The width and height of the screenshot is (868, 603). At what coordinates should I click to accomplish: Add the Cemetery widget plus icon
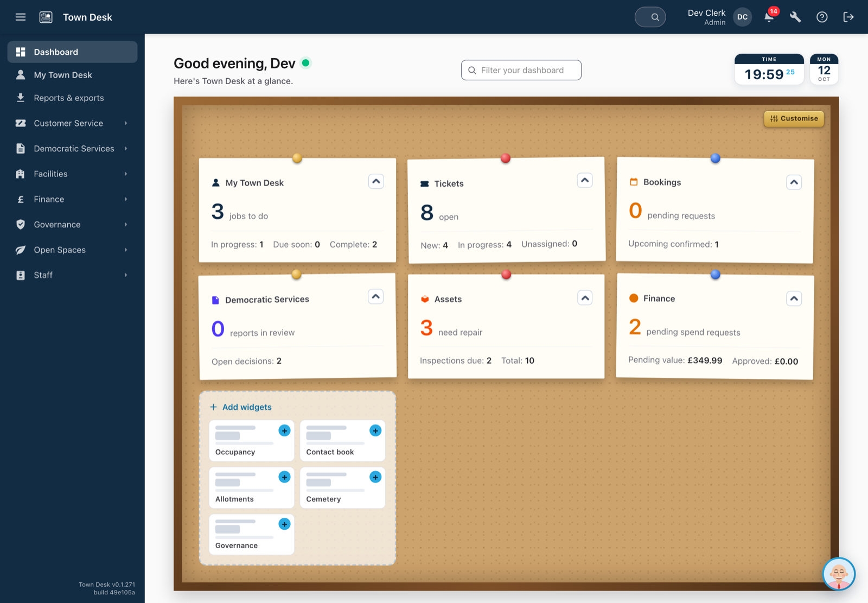(x=375, y=477)
